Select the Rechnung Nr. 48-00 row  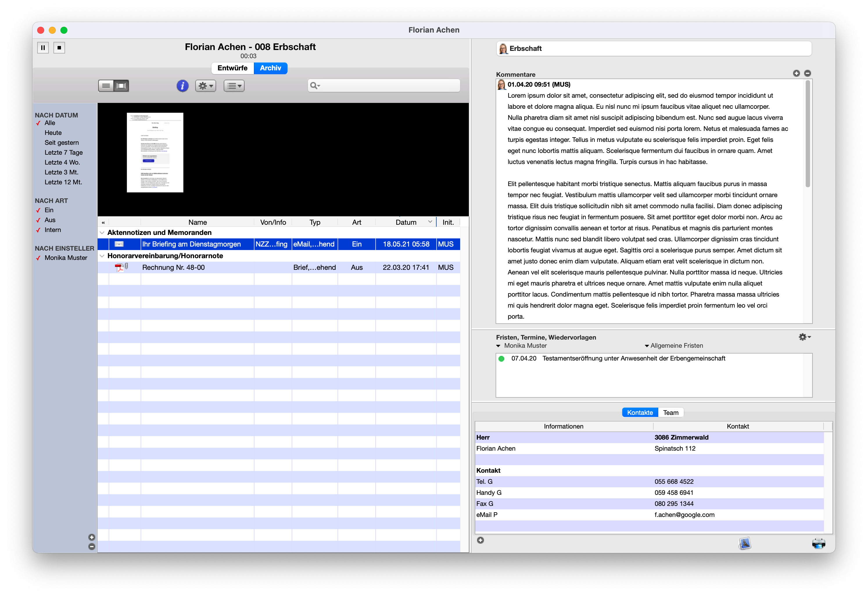pyautogui.click(x=279, y=268)
